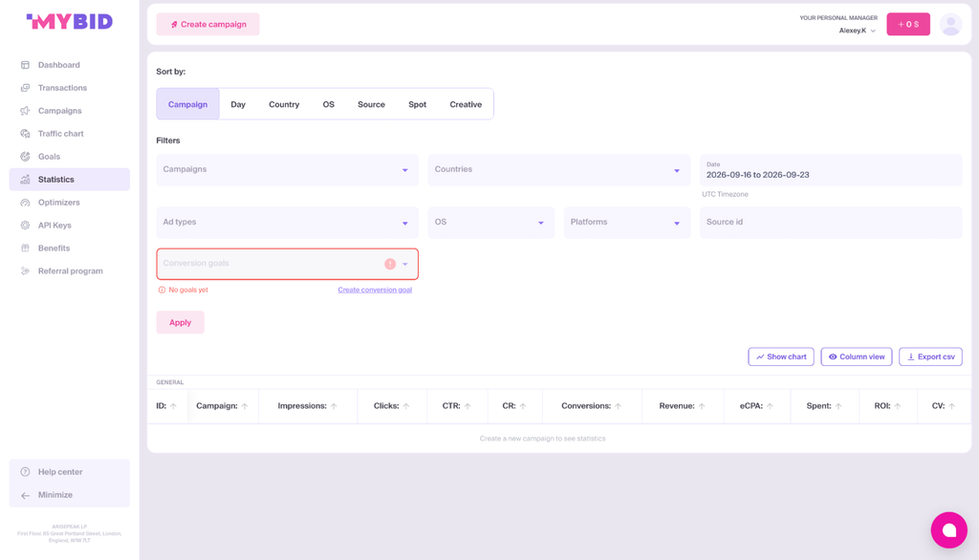This screenshot has height=560, width=979.
Task: Click the Help center question icon
Action: click(25, 472)
